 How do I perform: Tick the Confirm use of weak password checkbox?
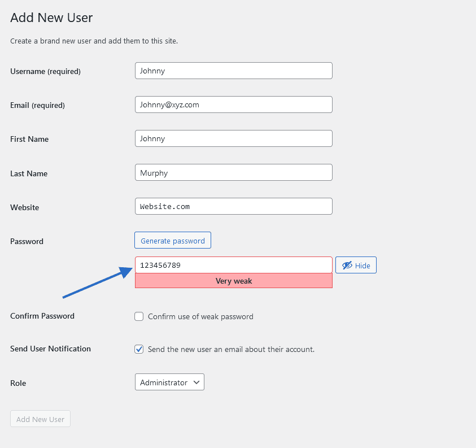tap(139, 316)
